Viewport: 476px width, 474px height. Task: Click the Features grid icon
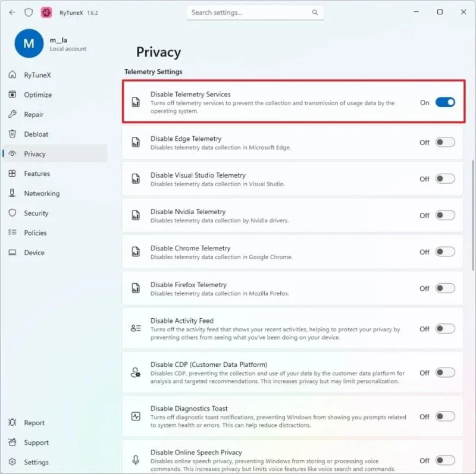click(x=12, y=173)
